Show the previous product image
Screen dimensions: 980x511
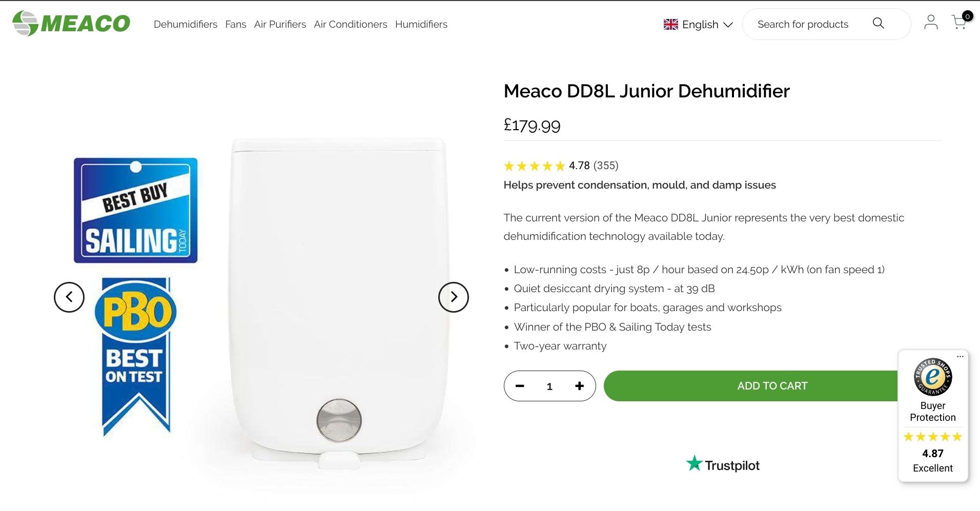pos(69,297)
